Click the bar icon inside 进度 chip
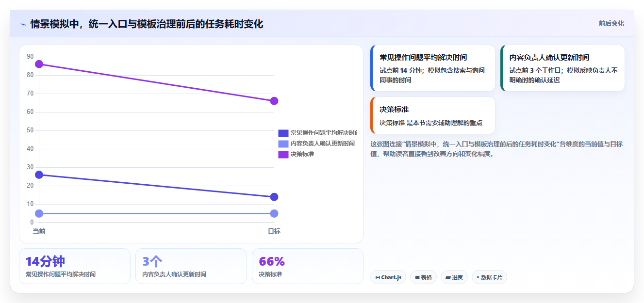The width and height of the screenshot is (644, 303). tap(448, 278)
